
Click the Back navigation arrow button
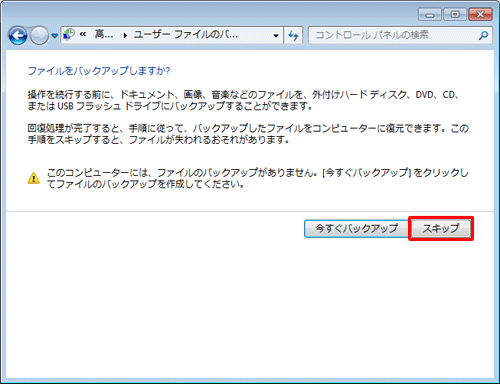pyautogui.click(x=18, y=35)
